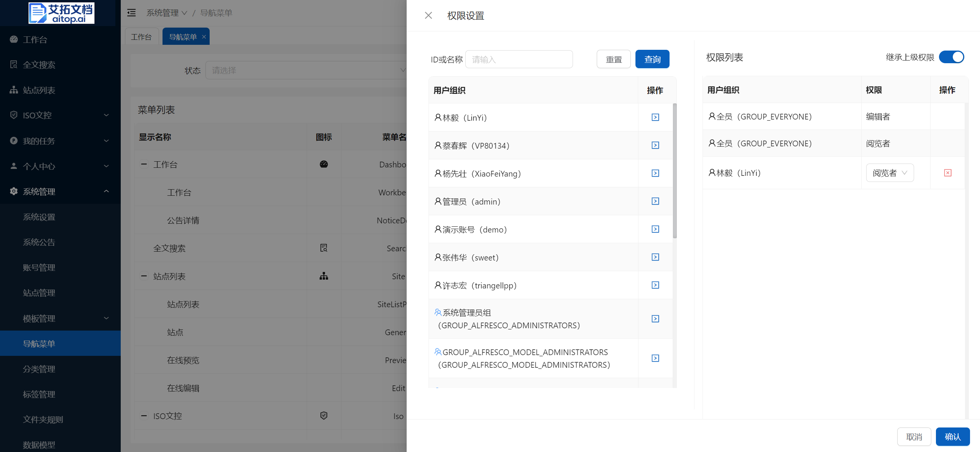Add 蔡春辉 (VP80134) via arrow icon
This screenshot has height=452, width=980.
coord(655,145)
